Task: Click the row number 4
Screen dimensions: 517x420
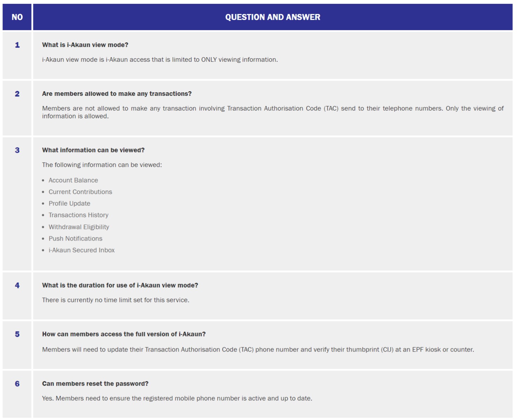Action: (17, 285)
